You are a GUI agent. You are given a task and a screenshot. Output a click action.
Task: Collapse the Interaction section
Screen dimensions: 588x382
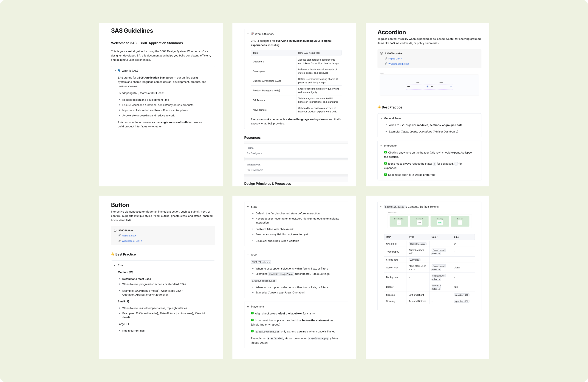pos(381,146)
